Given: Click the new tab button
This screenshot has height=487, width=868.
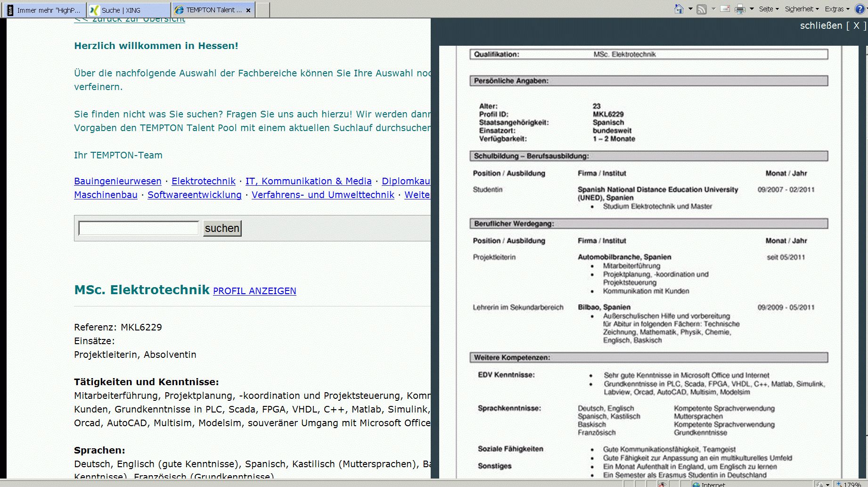Looking at the screenshot, I should pos(262,10).
